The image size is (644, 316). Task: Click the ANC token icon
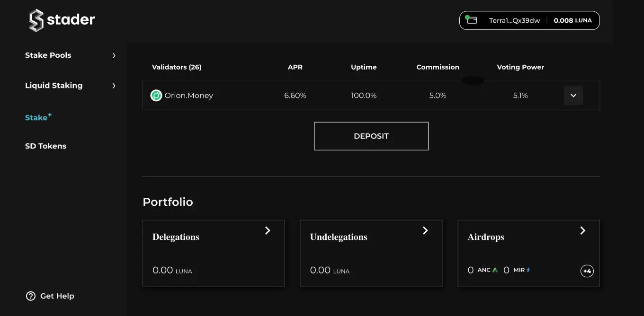[x=495, y=270]
